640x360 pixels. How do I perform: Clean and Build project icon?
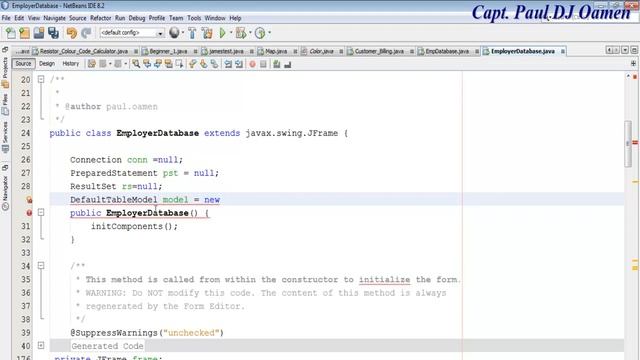tap(207, 33)
